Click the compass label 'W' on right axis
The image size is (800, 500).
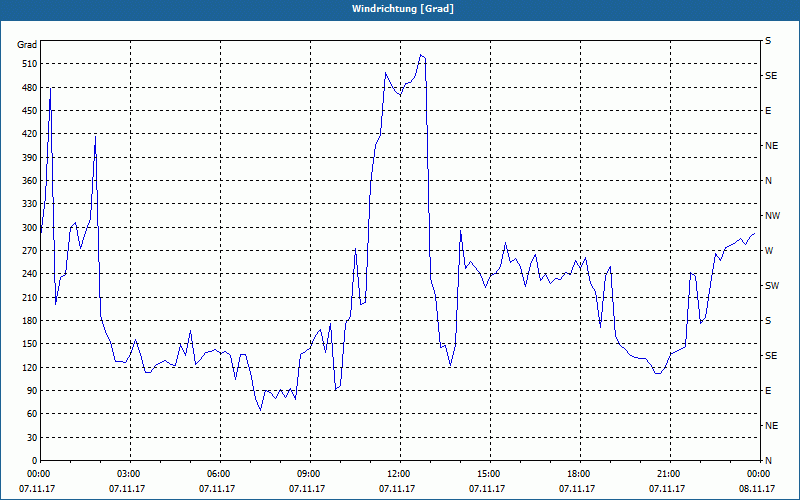point(769,251)
